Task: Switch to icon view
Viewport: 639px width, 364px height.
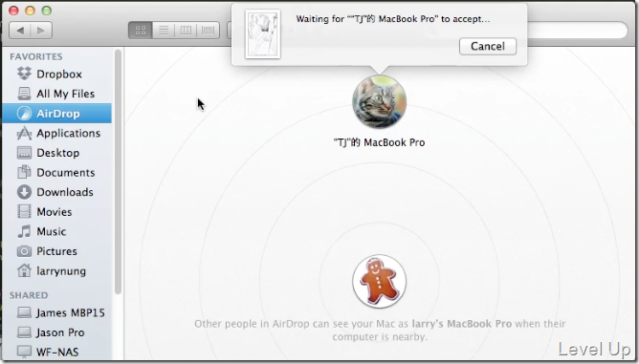Action: 141,31
